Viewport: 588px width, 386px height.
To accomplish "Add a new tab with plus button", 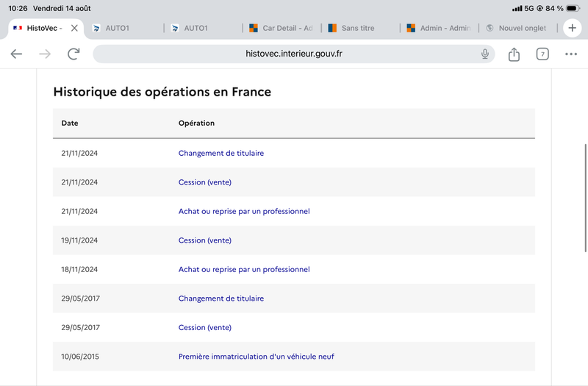I will (572, 28).
